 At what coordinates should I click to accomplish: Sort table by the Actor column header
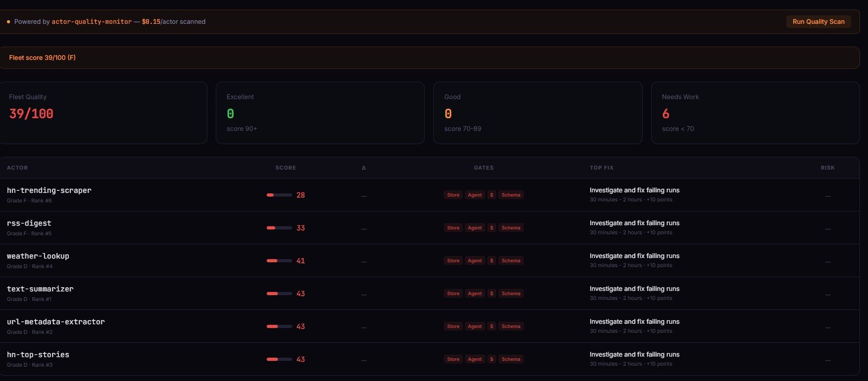point(17,168)
